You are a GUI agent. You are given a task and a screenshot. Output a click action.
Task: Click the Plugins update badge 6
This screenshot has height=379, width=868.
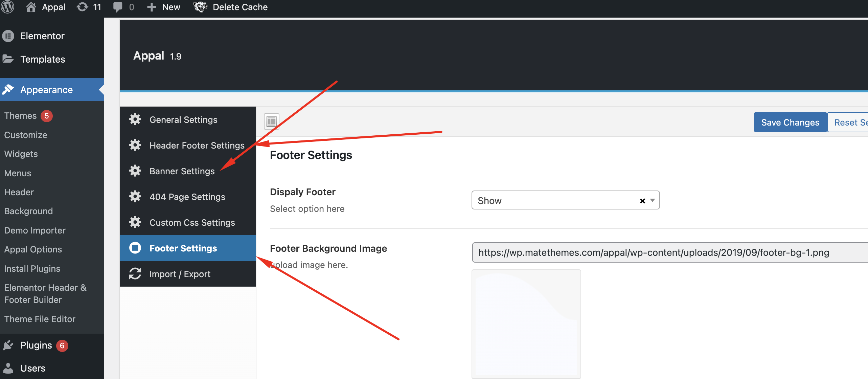pos(62,345)
